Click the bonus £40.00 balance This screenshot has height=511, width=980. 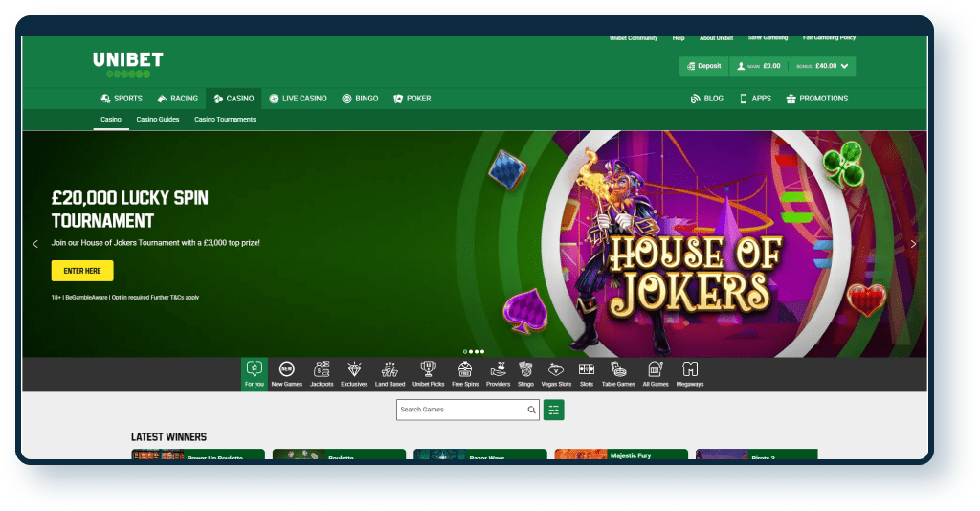(x=817, y=66)
